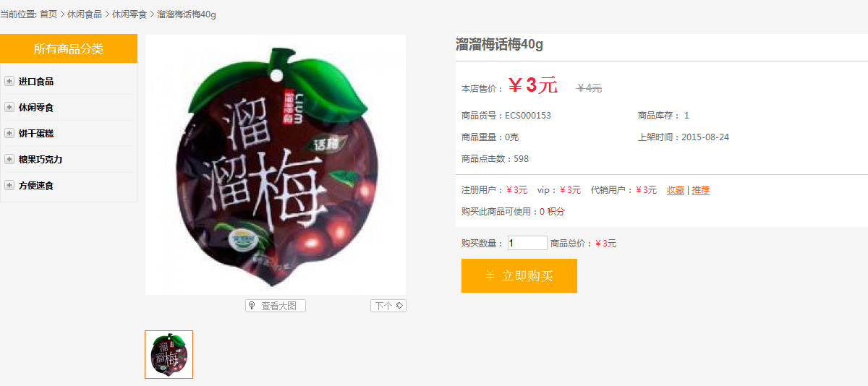Click the 下个 next image arrow
Image resolution: width=868 pixels, height=386 pixels.
coord(388,306)
